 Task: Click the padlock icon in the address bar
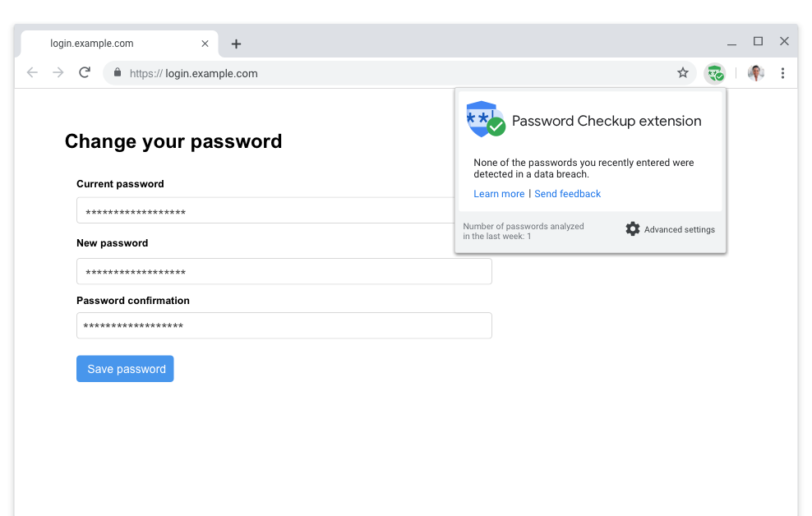click(x=117, y=72)
